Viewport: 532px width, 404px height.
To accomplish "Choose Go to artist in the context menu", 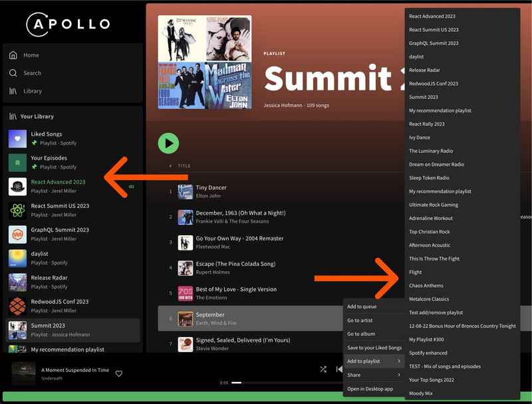I will (x=360, y=319).
